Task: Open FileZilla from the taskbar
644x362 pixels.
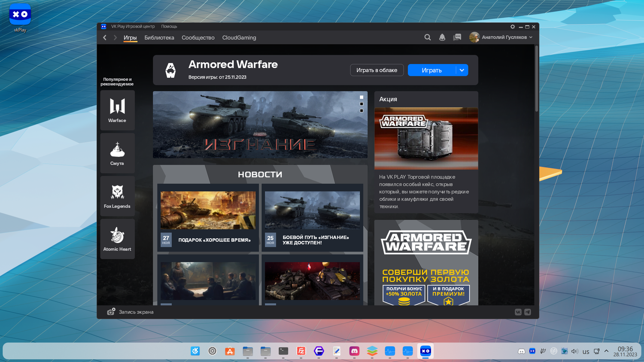Action: coord(301,351)
